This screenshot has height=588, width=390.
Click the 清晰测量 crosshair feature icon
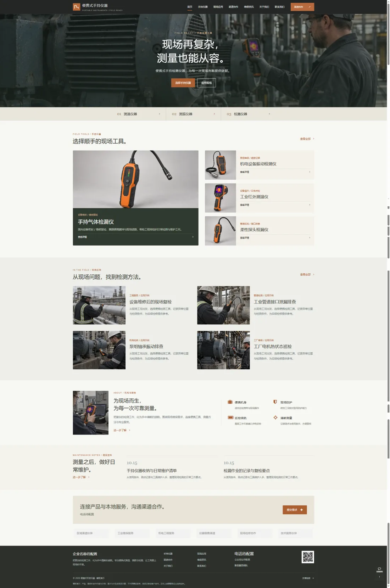pos(275,418)
